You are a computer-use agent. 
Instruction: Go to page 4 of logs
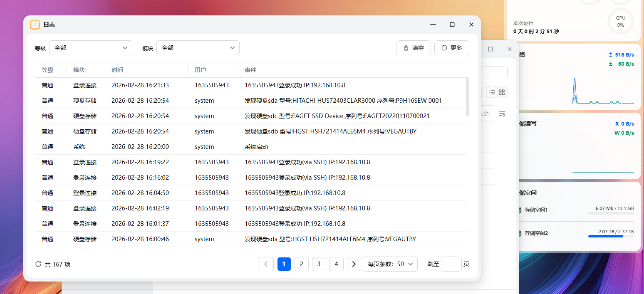pos(336,264)
